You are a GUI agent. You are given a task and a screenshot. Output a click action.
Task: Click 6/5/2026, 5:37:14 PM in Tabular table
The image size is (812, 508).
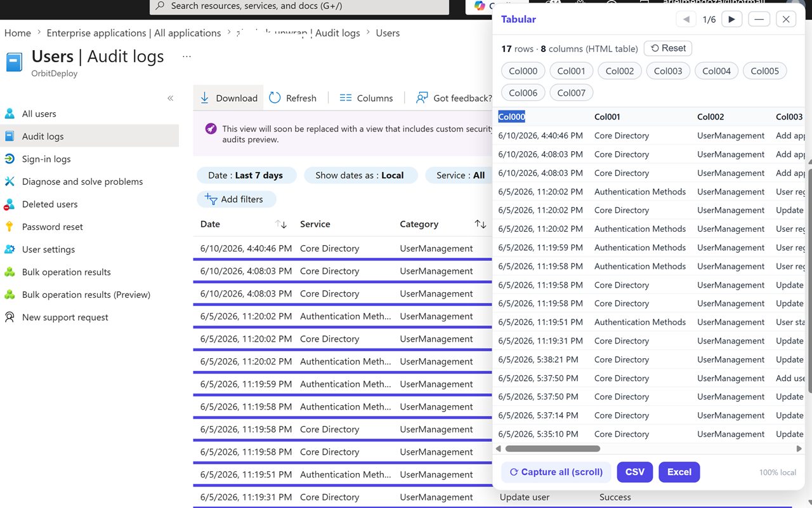(538, 415)
